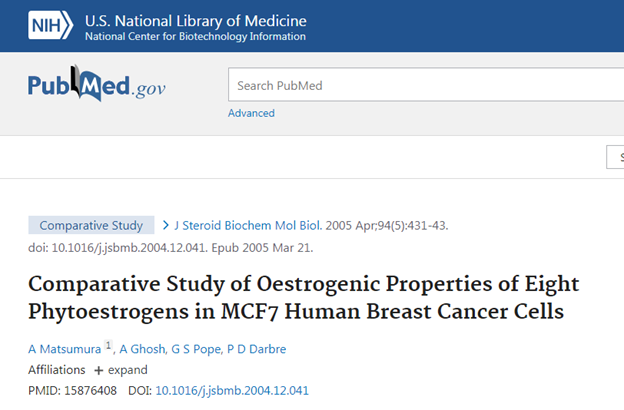Open author G S Pope link
This screenshot has width=624, height=410.
coord(196,349)
